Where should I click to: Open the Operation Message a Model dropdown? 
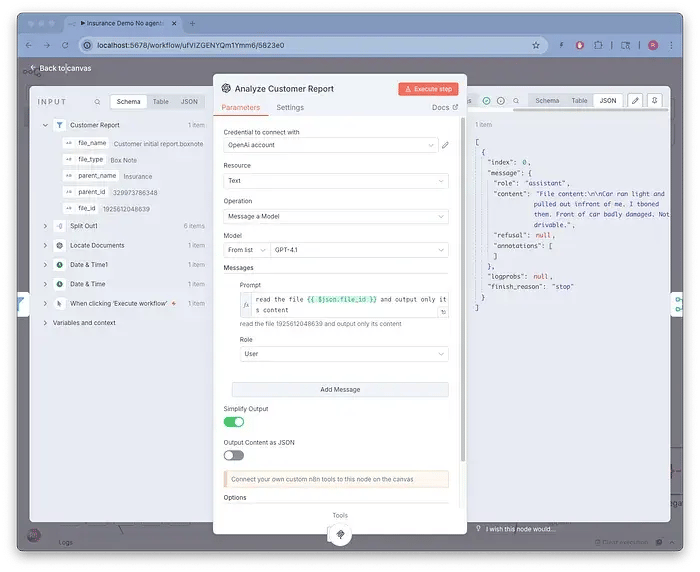336,217
